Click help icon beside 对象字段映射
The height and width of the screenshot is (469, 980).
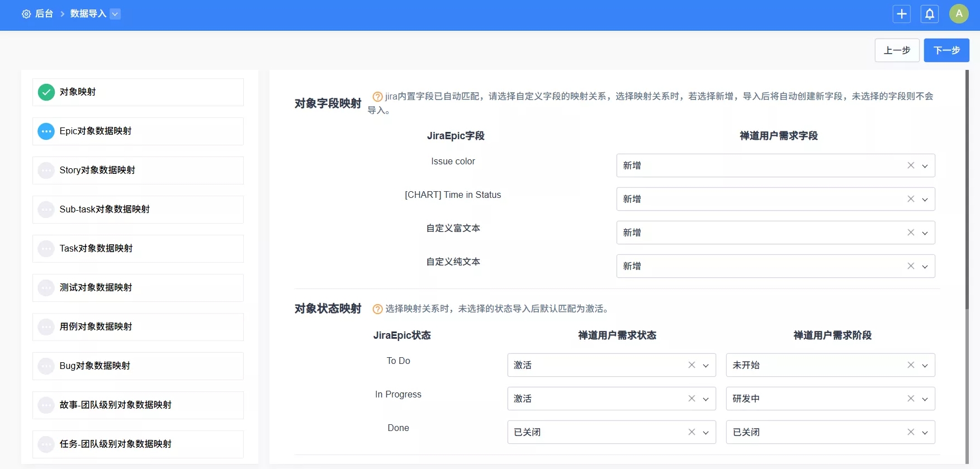(x=377, y=97)
